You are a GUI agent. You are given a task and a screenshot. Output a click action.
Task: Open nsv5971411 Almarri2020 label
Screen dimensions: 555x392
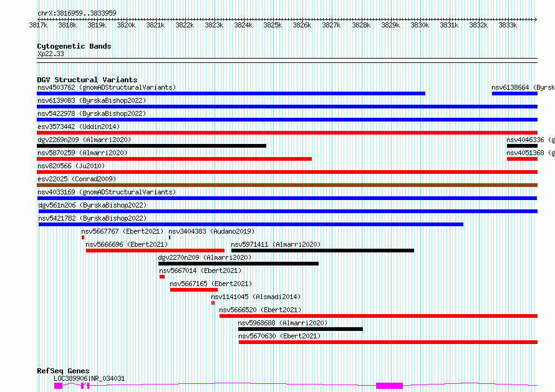pos(276,244)
